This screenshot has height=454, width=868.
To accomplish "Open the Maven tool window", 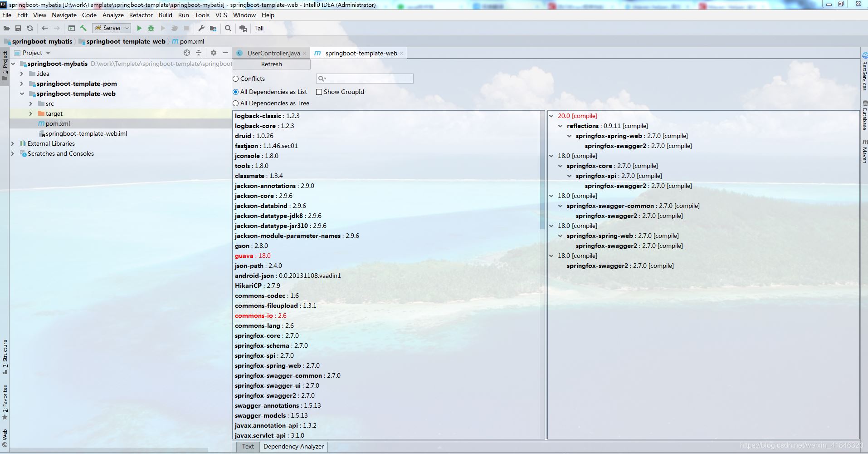I will [864, 152].
